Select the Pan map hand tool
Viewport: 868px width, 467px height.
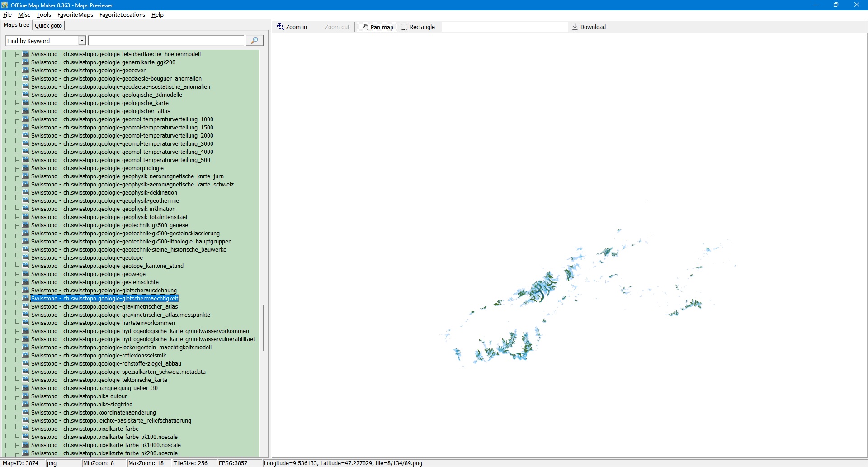tap(378, 27)
